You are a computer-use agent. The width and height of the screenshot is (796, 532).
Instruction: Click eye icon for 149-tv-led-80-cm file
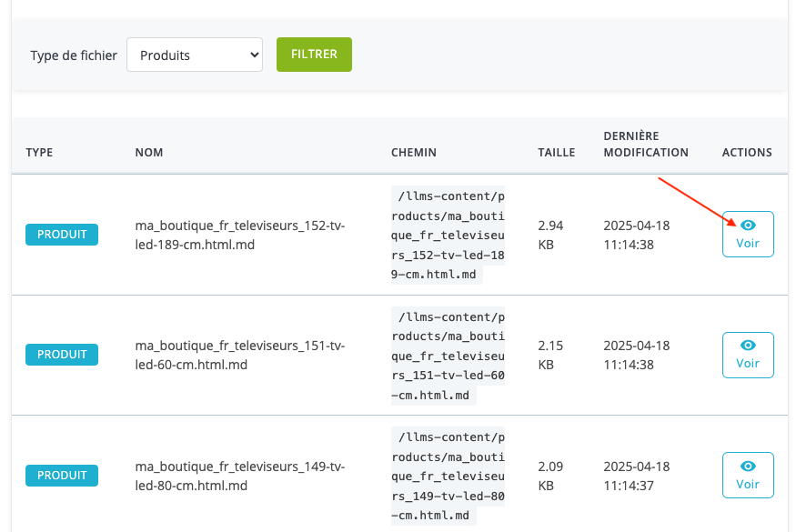coord(748,466)
